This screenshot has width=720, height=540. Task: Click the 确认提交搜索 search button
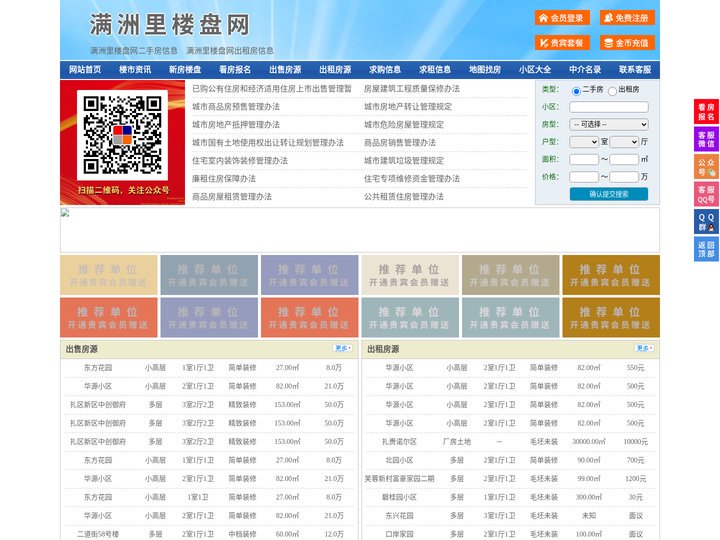609,194
